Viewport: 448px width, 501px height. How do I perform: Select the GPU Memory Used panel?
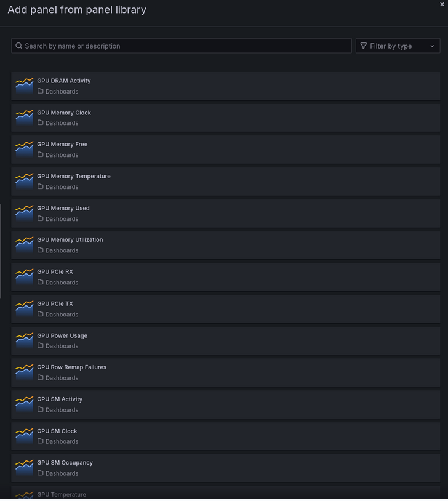[x=63, y=208]
